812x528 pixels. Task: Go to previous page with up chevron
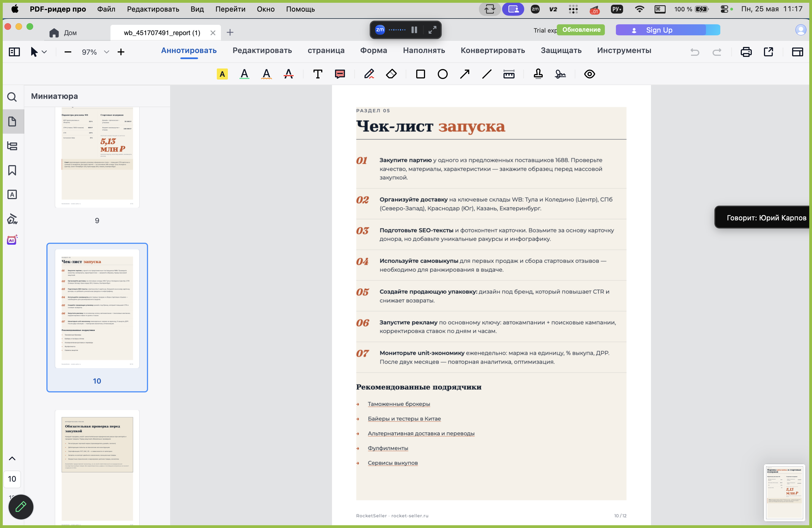click(x=12, y=458)
